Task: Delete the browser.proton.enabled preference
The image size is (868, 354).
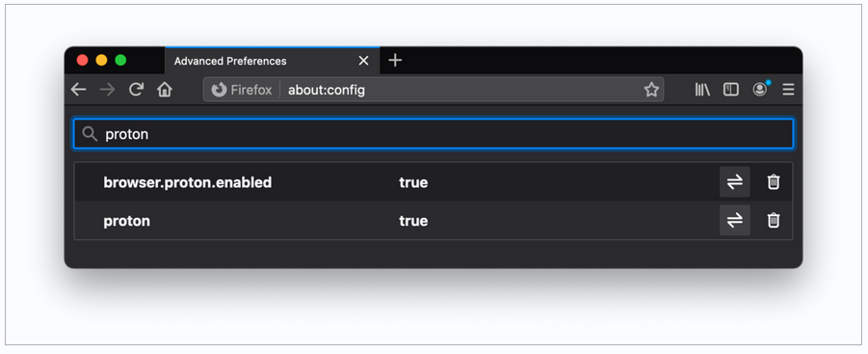Action: pyautogui.click(x=774, y=181)
